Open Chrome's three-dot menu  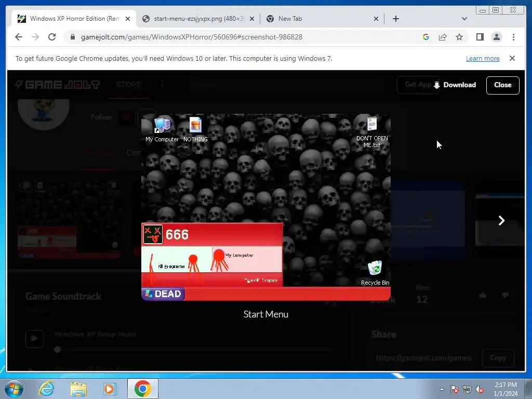[513, 37]
